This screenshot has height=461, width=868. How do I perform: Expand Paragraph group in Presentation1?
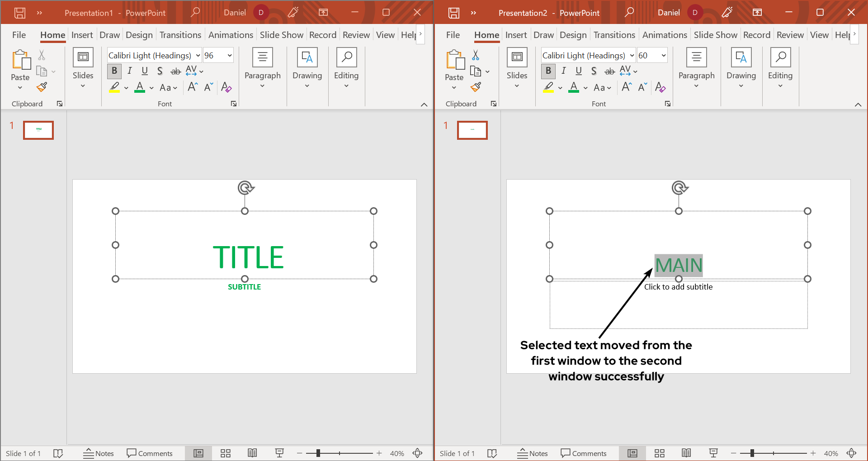point(262,68)
